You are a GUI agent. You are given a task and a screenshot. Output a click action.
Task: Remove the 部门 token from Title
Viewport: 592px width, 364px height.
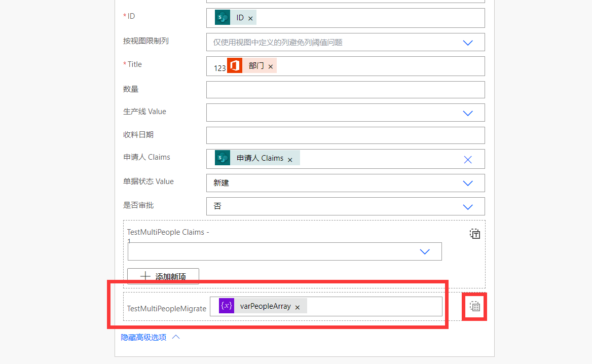pyautogui.click(x=270, y=66)
